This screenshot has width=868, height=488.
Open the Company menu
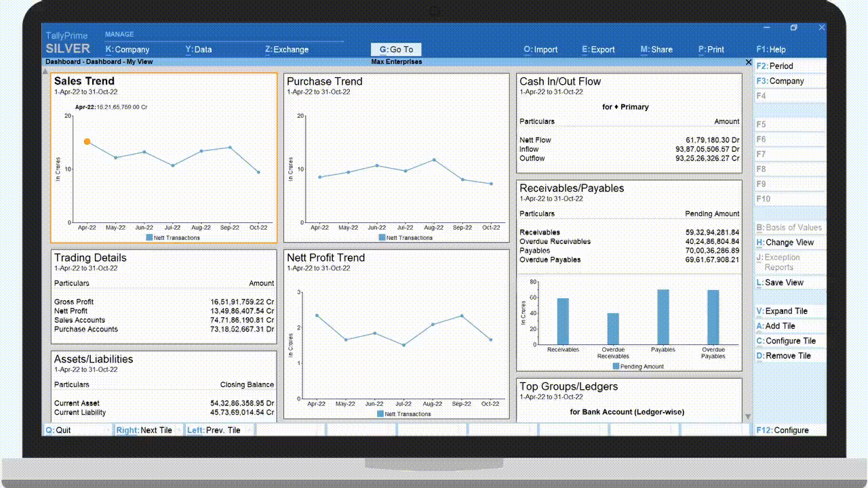tap(127, 49)
